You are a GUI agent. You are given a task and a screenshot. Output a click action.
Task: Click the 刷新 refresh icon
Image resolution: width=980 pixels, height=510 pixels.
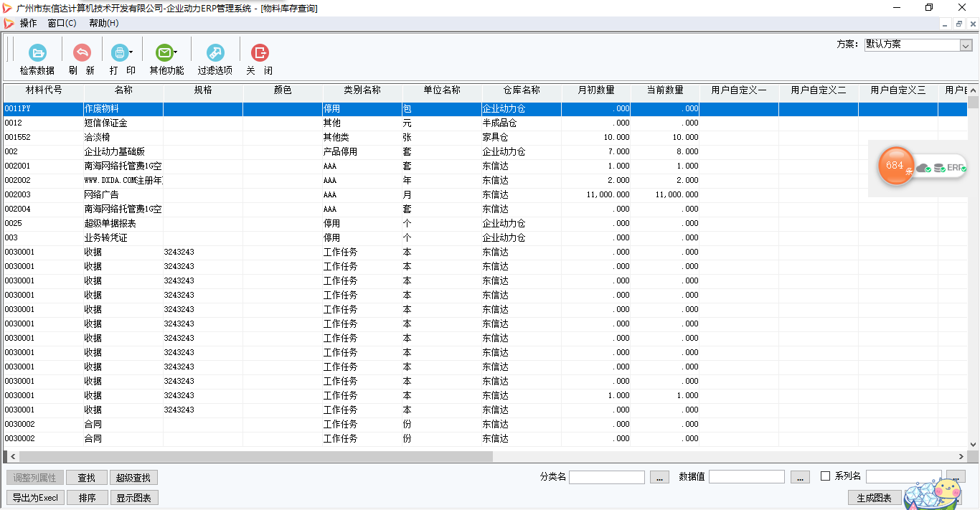(x=82, y=53)
